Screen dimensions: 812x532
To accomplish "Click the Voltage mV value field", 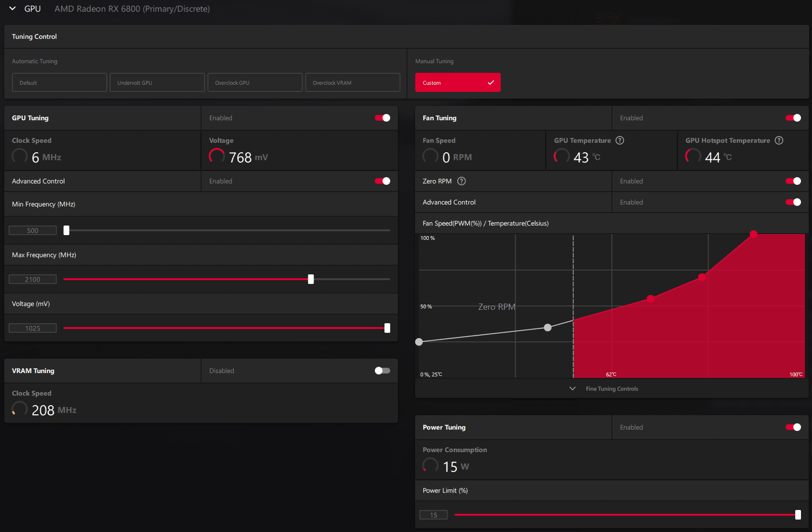I will tap(33, 328).
